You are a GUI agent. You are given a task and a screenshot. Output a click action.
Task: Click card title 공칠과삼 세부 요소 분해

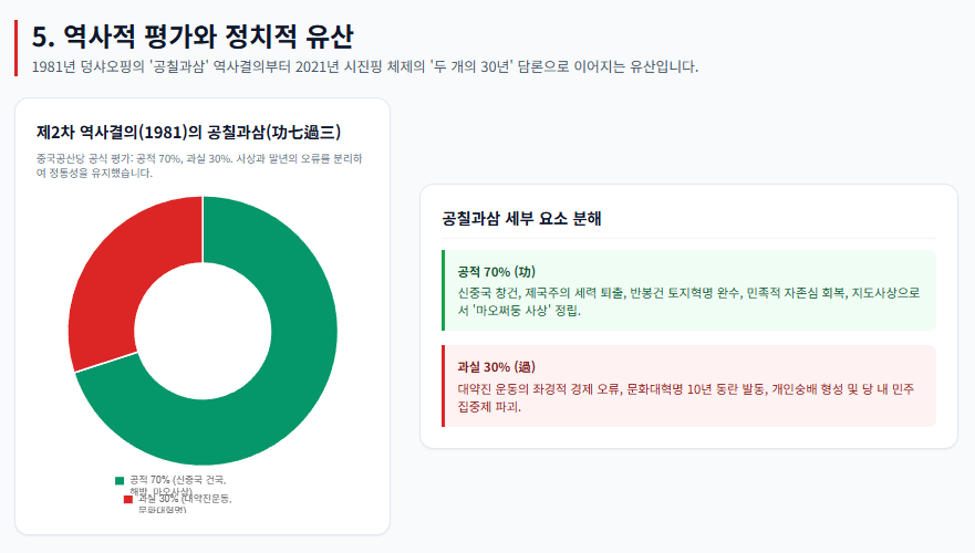point(521,218)
